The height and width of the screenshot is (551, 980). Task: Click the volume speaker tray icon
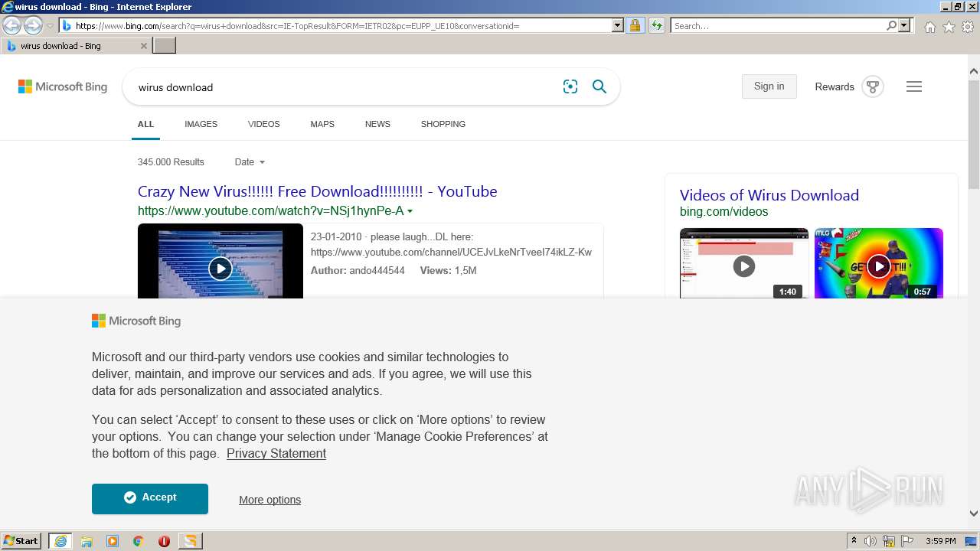[871, 541]
